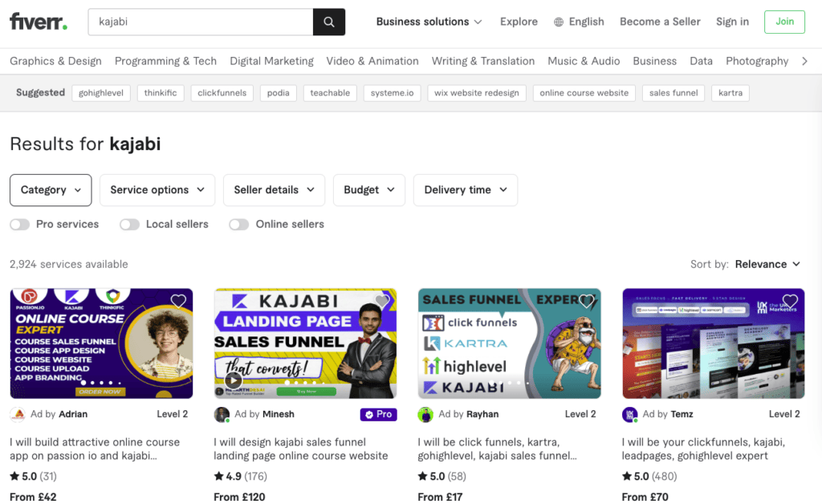This screenshot has width=822, height=504.
Task: Click Temz's seller avatar
Action: pos(629,414)
